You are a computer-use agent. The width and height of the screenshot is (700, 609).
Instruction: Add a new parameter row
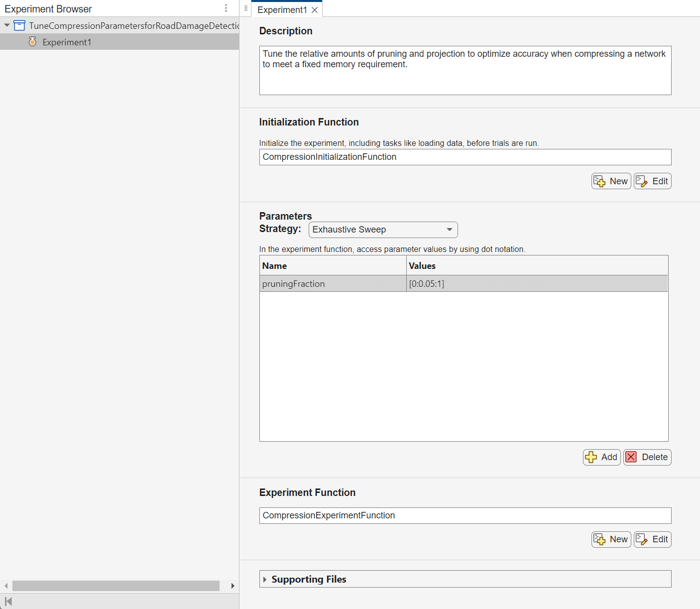click(601, 457)
